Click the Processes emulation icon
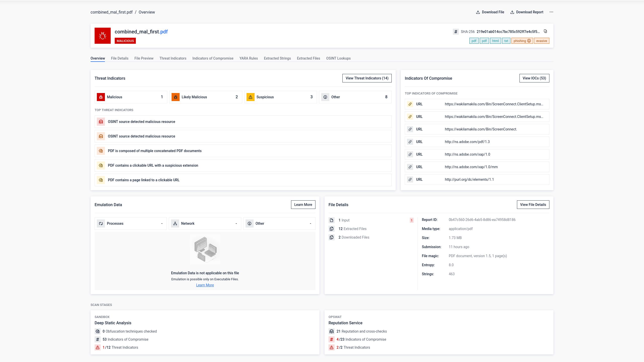The image size is (644, 362). pos(101,223)
